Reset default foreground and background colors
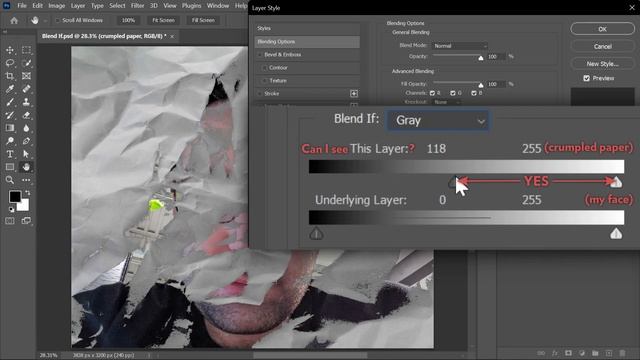Viewport: 640px width, 360px height. click(x=11, y=209)
